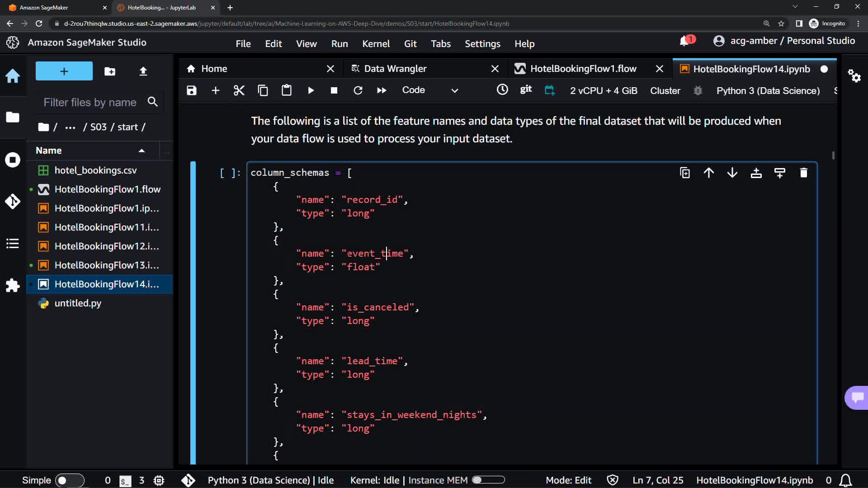The image size is (868, 488).
Task: Toggle the Instance MEM switch in the status bar
Action: click(x=488, y=480)
